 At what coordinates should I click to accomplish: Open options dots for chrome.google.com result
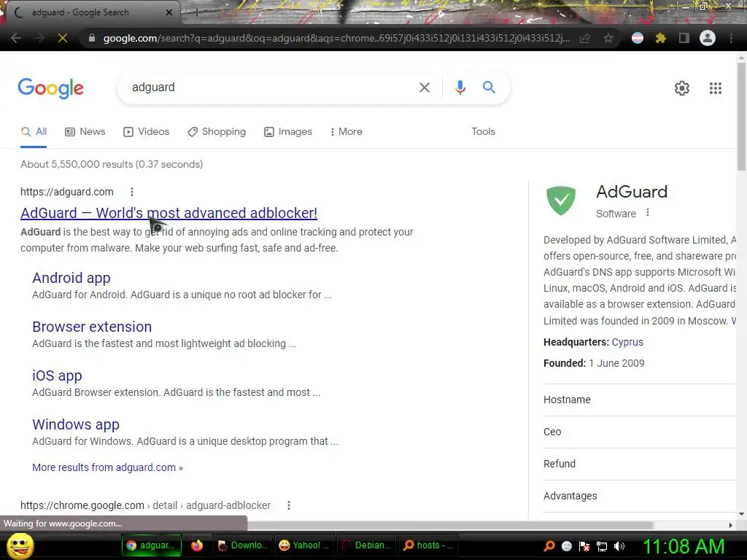tap(289, 505)
